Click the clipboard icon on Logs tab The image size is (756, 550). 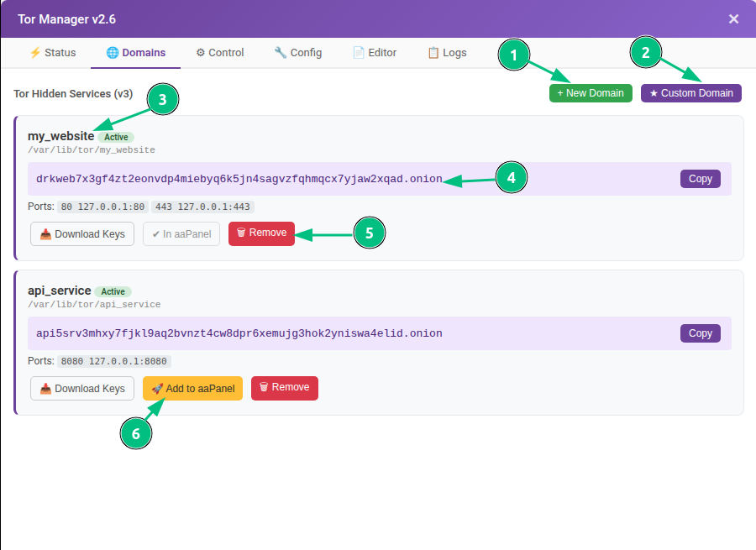pyautogui.click(x=433, y=53)
